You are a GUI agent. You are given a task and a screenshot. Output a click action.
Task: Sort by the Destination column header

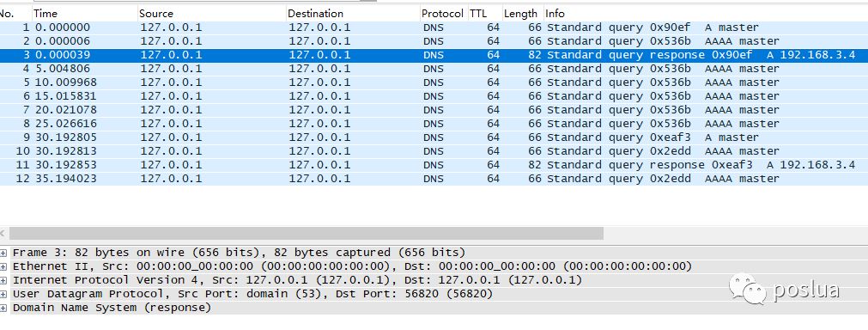pyautogui.click(x=353, y=13)
